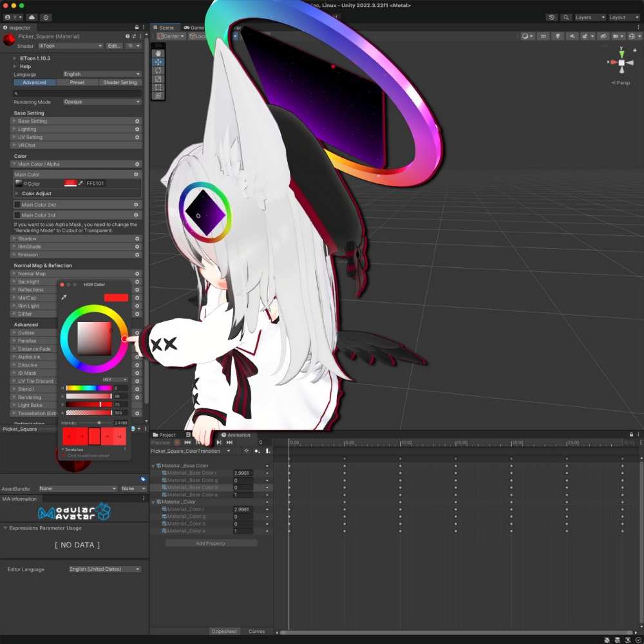Select Preset mode button
The image size is (644, 644).
77,82
